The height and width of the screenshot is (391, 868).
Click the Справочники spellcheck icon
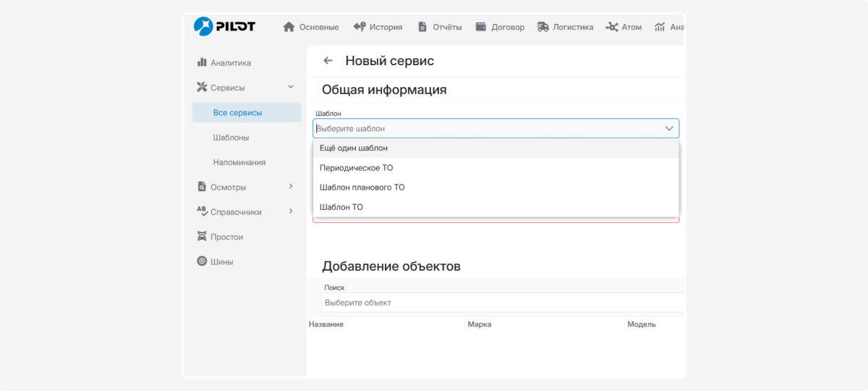(x=203, y=211)
